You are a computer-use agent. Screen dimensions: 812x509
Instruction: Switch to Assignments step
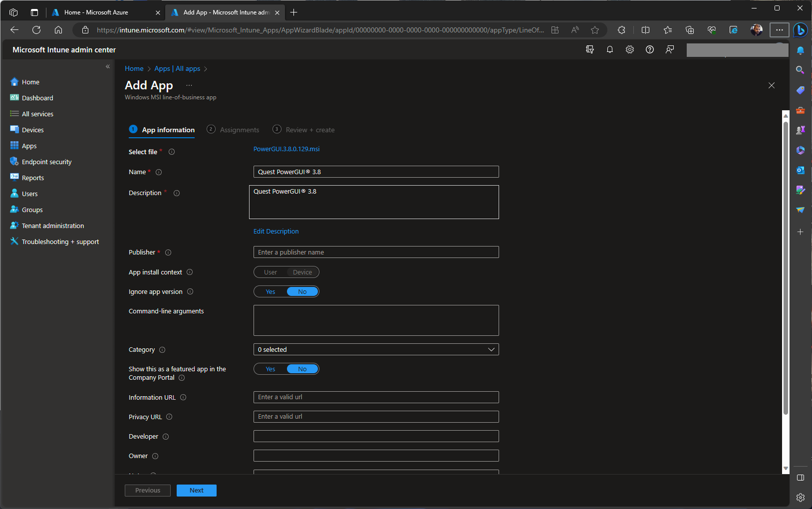(233, 130)
